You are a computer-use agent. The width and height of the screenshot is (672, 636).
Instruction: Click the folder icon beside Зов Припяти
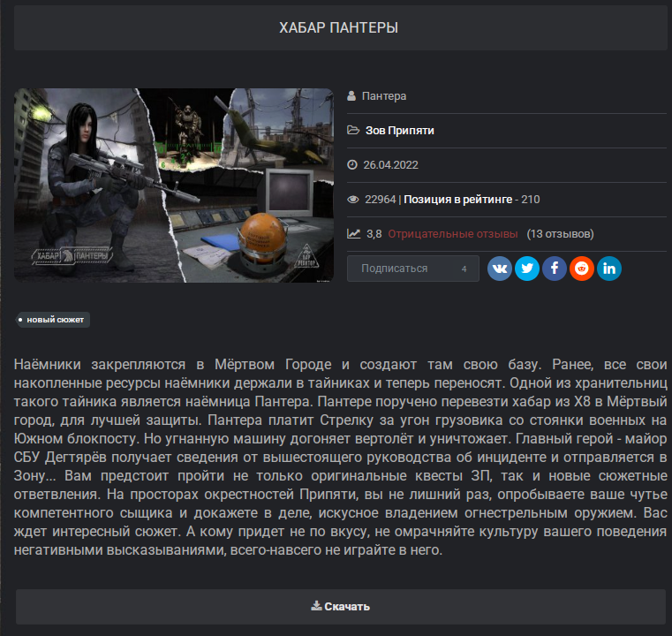tap(353, 130)
